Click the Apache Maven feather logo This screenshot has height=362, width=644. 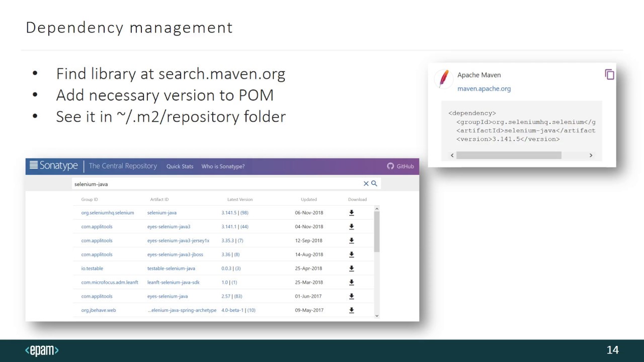[443, 79]
